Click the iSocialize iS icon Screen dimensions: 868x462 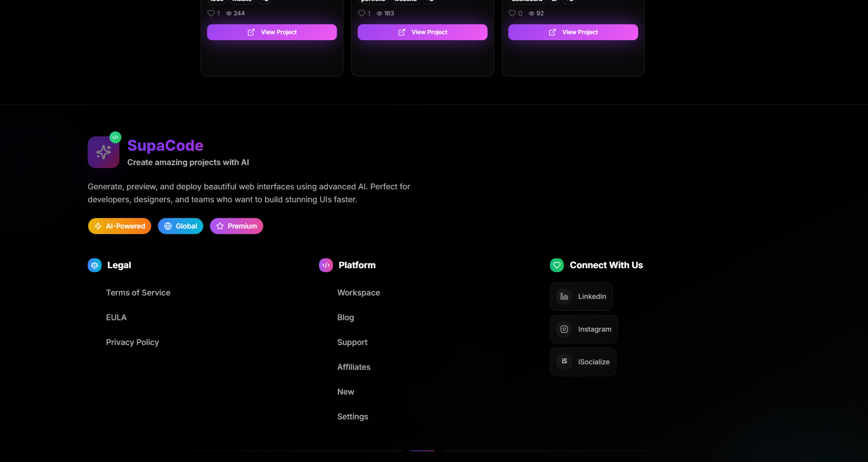pyautogui.click(x=564, y=362)
